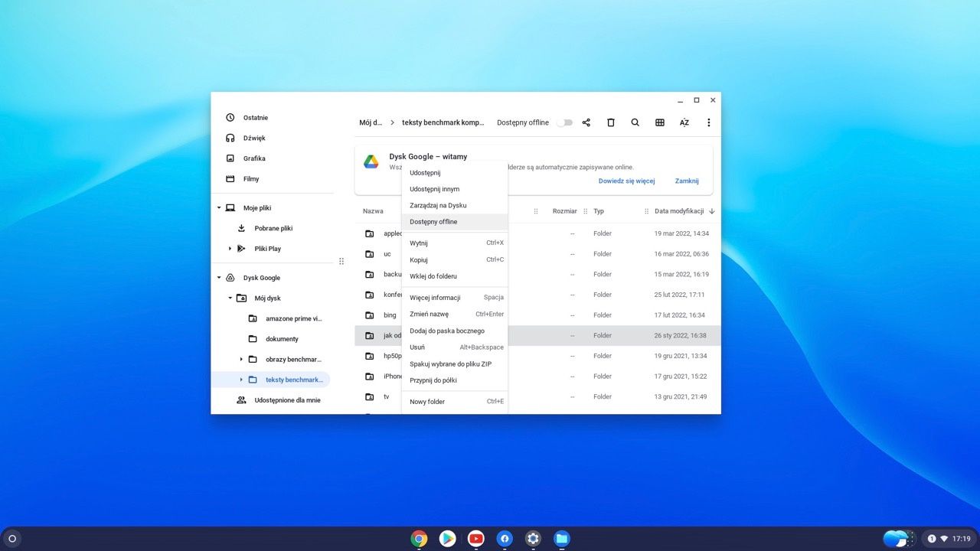Dismiss the banner with the Zamknij button

click(x=687, y=181)
